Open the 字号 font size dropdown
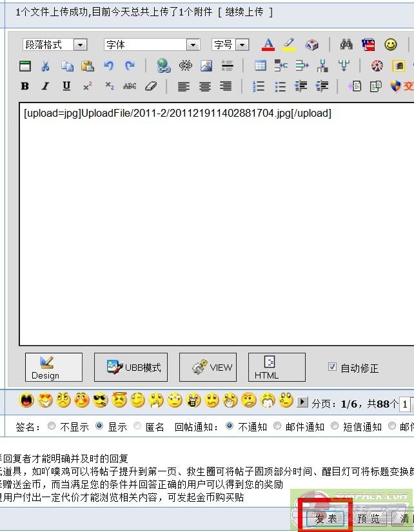The height and width of the screenshot is (532, 414). point(230,44)
